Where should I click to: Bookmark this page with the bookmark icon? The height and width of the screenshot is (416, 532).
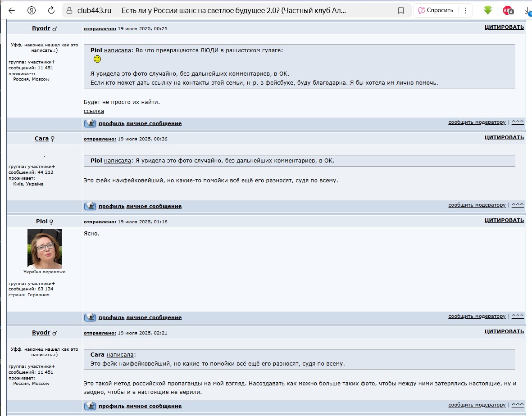tap(401, 10)
